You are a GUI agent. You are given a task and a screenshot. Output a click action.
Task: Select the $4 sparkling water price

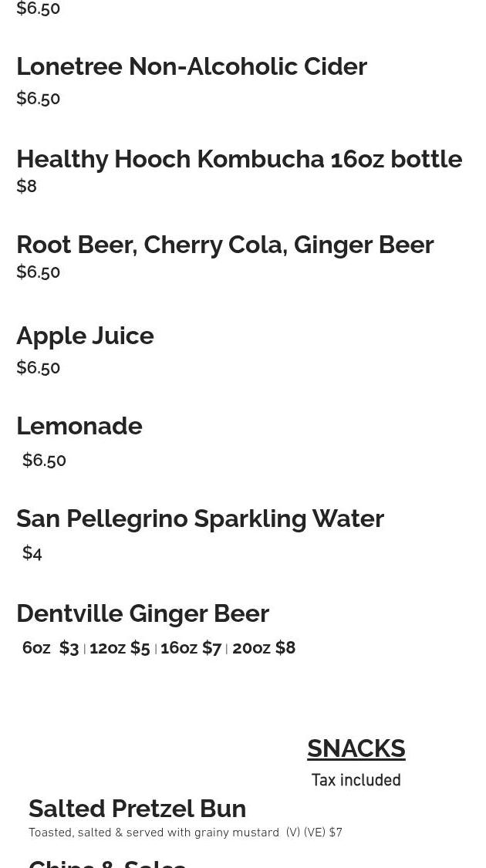[32, 552]
